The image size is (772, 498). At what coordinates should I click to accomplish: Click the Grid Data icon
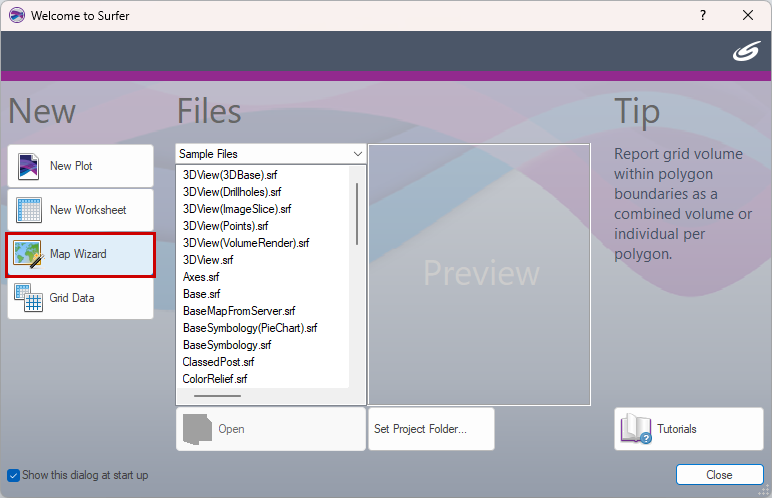pyautogui.click(x=29, y=298)
